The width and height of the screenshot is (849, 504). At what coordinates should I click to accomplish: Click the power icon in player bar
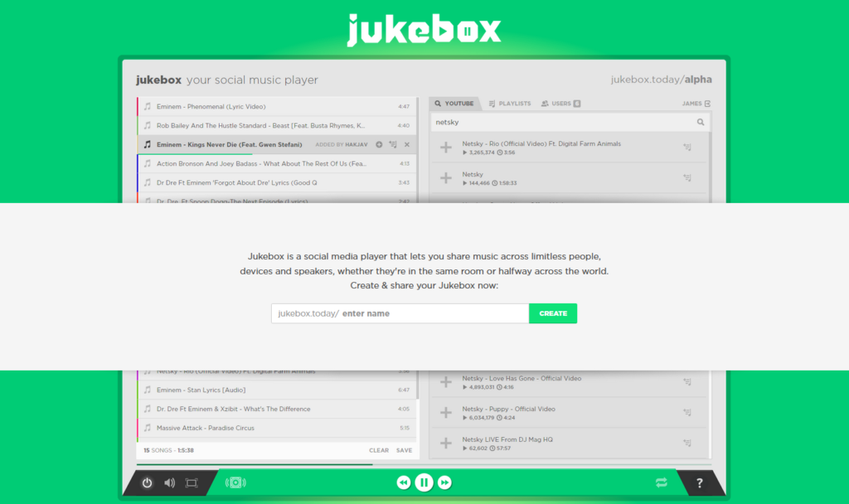[147, 483]
